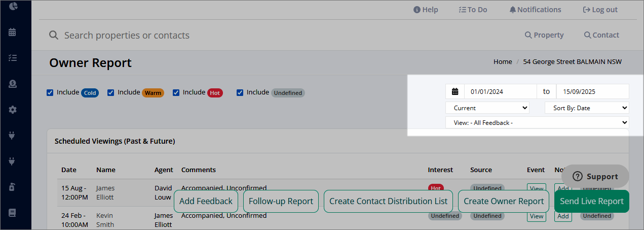Open the Sort By: Date dropdown
Image resolution: width=644 pixels, height=230 pixels.
tap(587, 108)
